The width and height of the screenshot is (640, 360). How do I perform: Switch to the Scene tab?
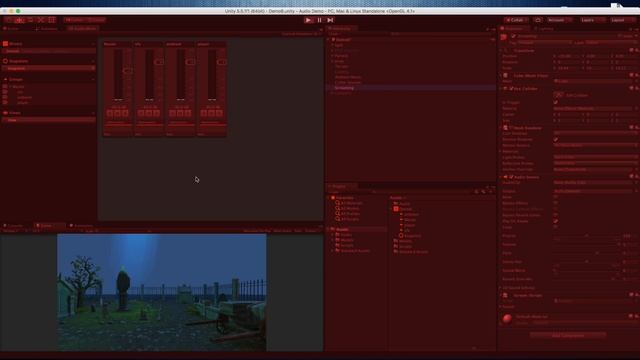pos(11,29)
